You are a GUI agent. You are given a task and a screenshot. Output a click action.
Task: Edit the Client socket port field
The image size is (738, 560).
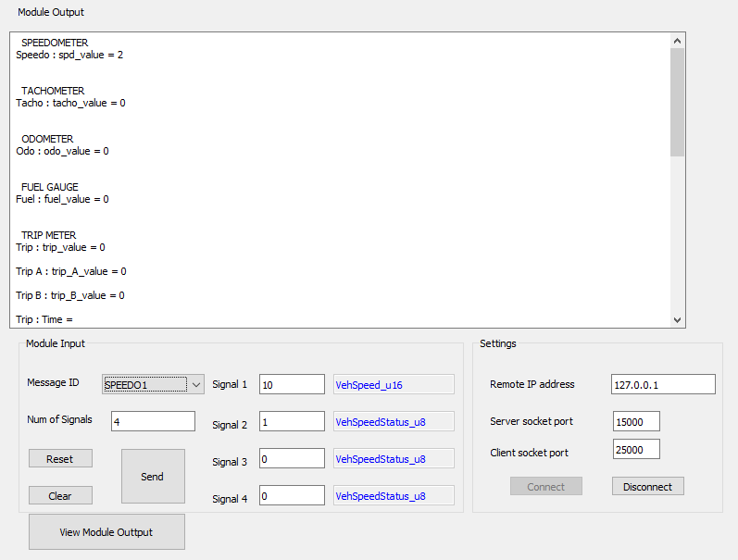636,450
